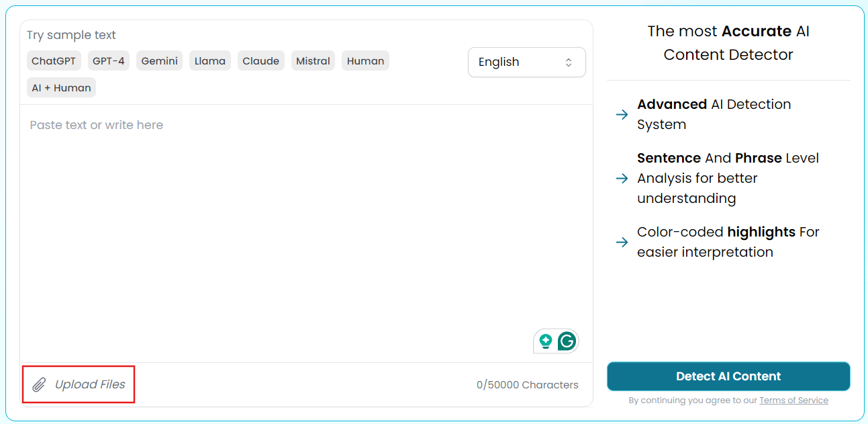Image resolution: width=868 pixels, height=424 pixels.
Task: Load the Human sample text
Action: [365, 60]
